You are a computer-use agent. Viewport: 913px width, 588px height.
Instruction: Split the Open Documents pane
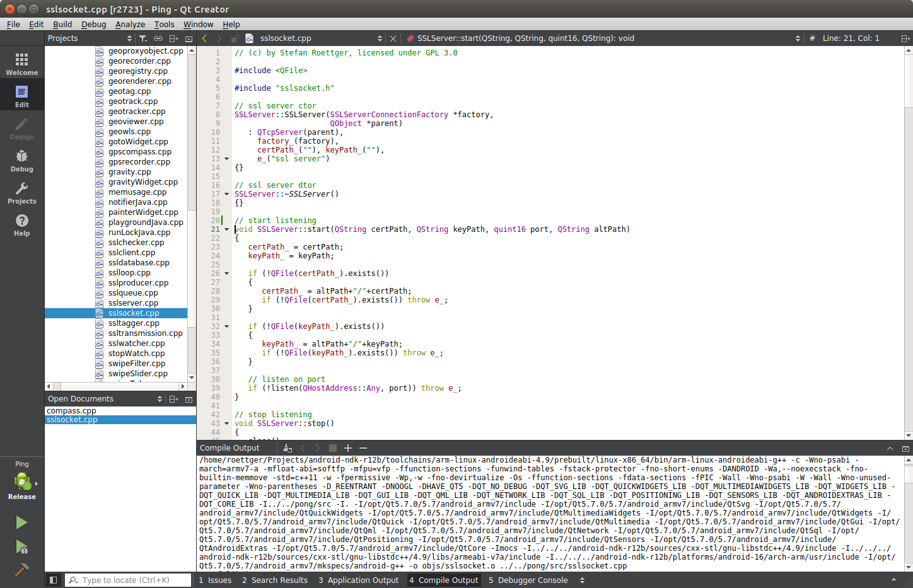pyautogui.click(x=173, y=399)
